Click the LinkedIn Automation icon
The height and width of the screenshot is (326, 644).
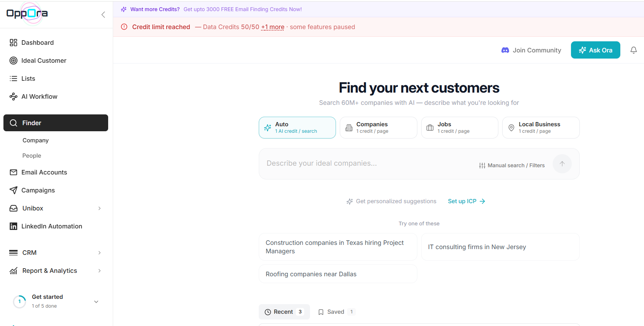[x=13, y=226]
